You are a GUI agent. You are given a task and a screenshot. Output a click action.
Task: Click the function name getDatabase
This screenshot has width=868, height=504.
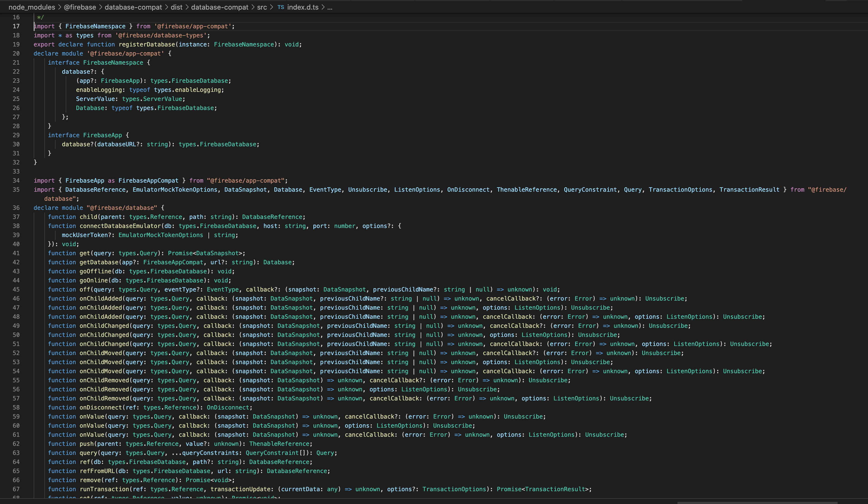pyautogui.click(x=99, y=262)
